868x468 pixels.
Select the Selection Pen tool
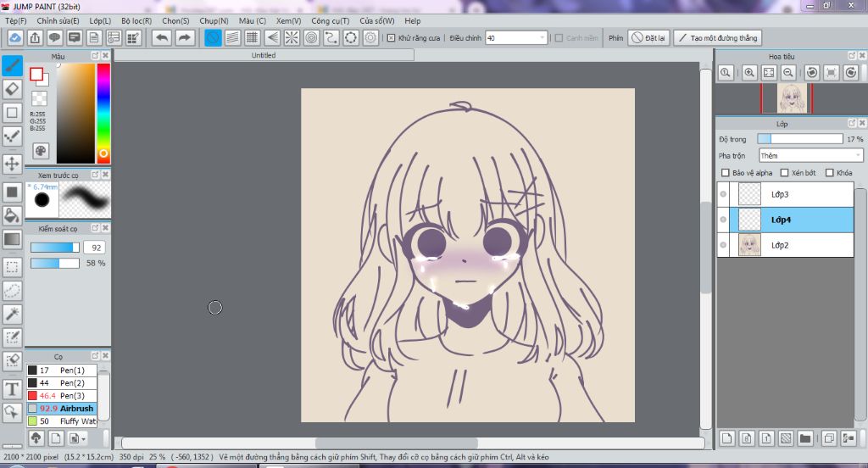pos(12,337)
